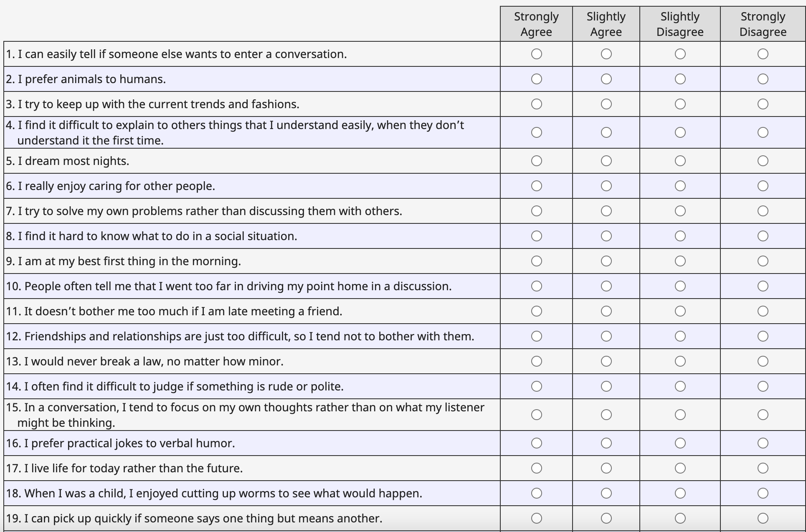Pick Strongly Agree for 'I dream most nights'
This screenshot has height=532, width=806.
(537, 161)
